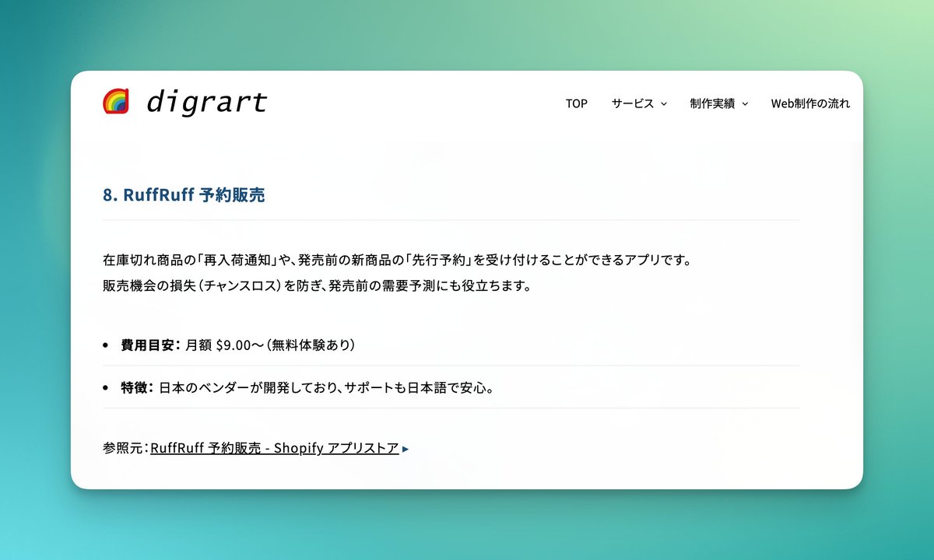Collapse the サービス navigation submenu
The width and height of the screenshot is (934, 560).
[x=634, y=103]
